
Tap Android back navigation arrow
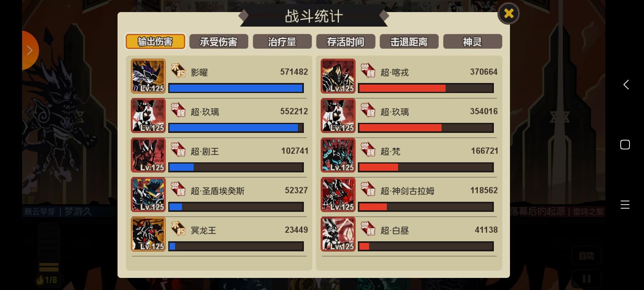click(x=626, y=85)
